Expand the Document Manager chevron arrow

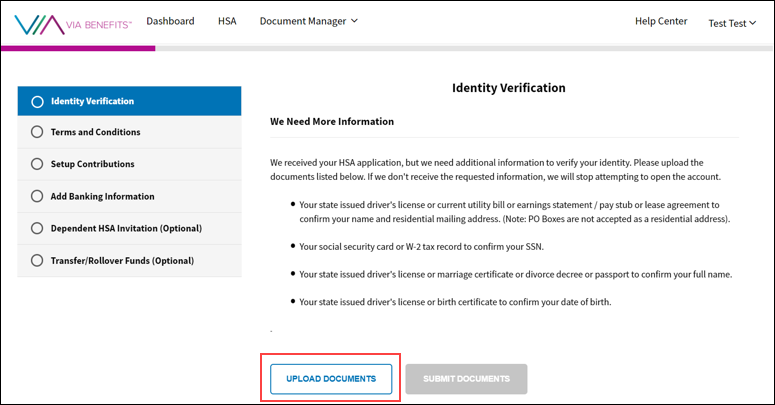(354, 21)
